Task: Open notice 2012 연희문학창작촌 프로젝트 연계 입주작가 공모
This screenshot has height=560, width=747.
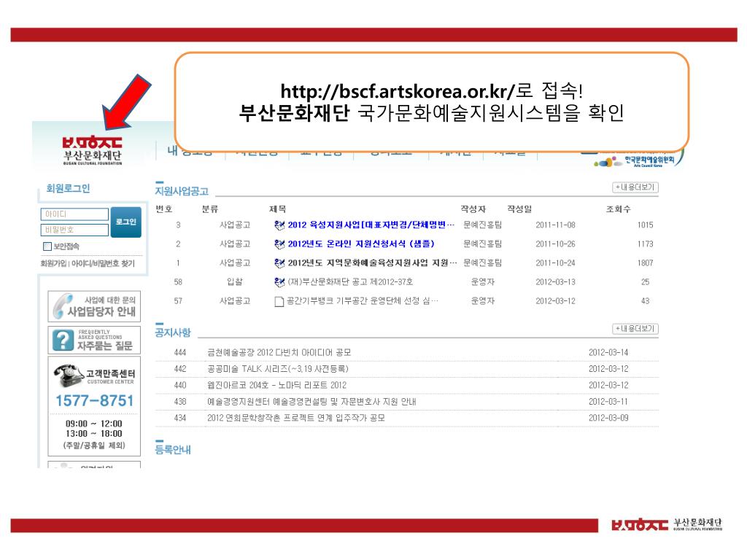Action: point(296,418)
